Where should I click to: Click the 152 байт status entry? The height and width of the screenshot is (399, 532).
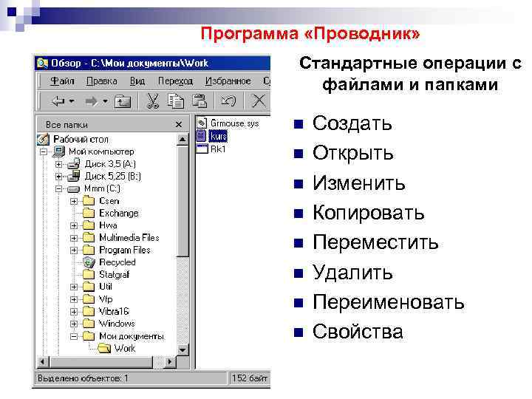coord(250,378)
